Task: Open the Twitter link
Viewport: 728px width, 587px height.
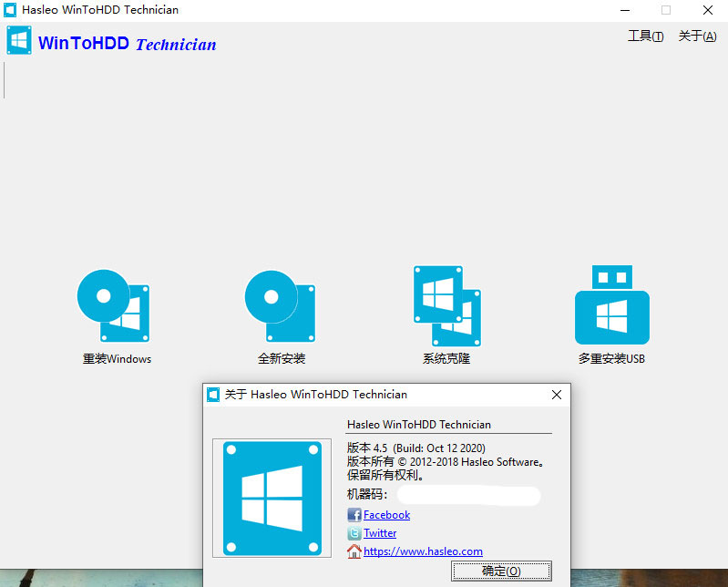Action: 380,532
